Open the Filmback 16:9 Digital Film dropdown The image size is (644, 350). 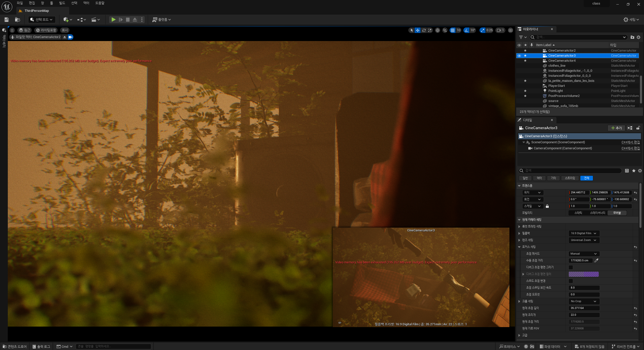click(x=584, y=233)
